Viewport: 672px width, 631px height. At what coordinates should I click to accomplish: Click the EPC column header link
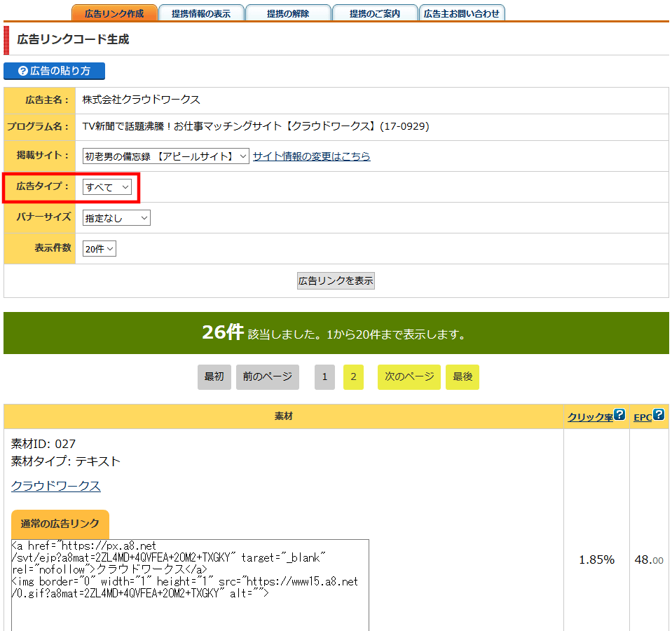(643, 417)
